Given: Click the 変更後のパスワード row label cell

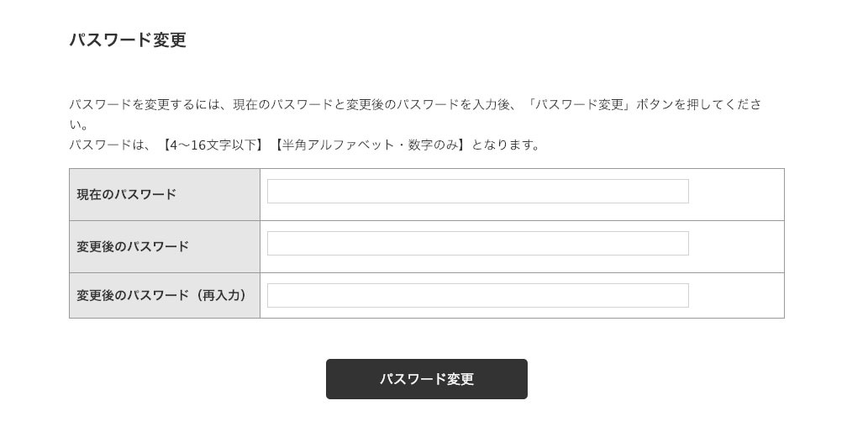Looking at the screenshot, I should [x=165, y=247].
